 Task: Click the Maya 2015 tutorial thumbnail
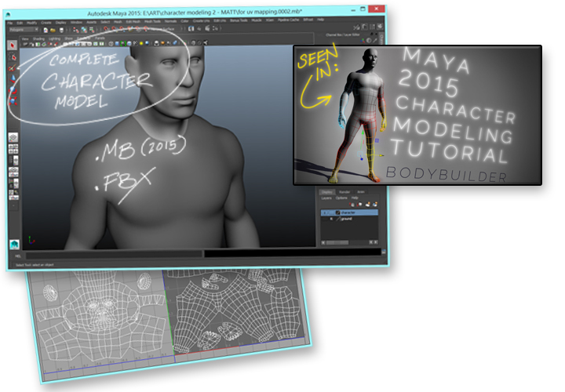point(417,115)
